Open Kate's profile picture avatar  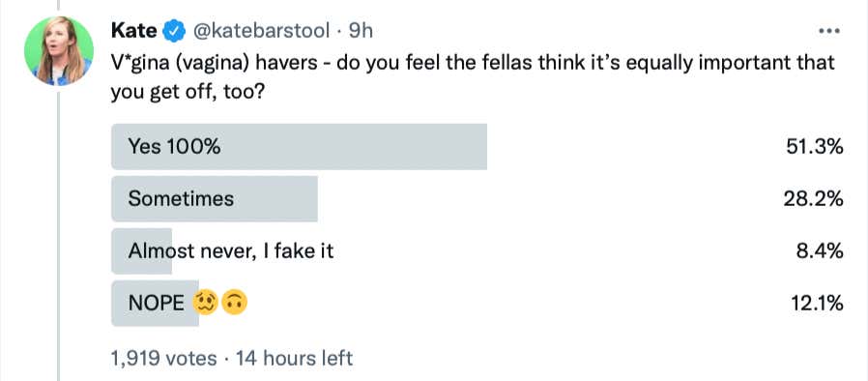[59, 51]
